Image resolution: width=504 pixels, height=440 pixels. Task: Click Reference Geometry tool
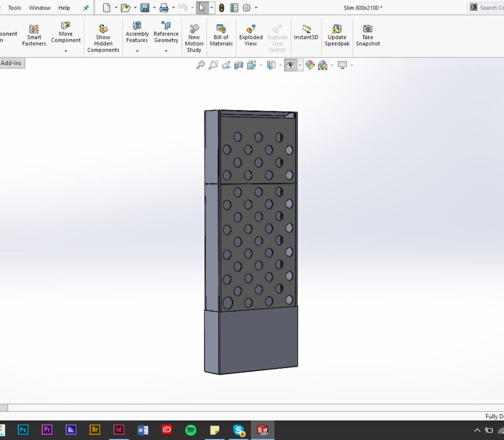coord(166,32)
